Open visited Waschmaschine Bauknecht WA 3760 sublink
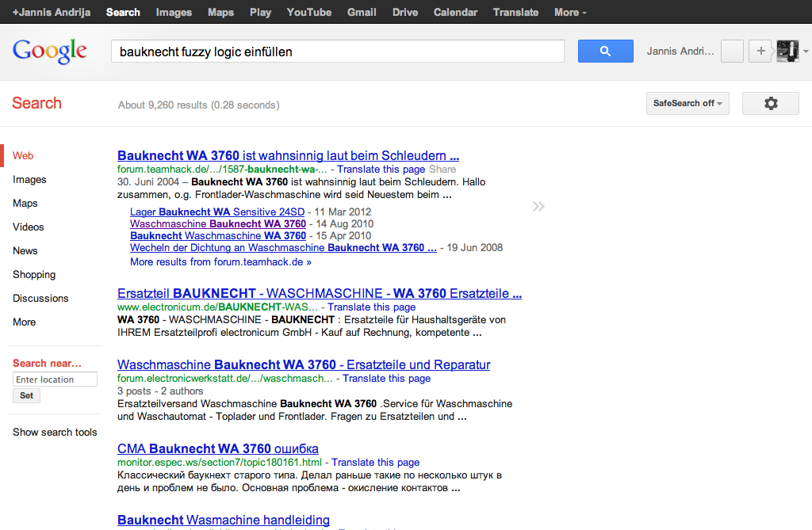Viewport: 812px width, 530px height. point(218,224)
